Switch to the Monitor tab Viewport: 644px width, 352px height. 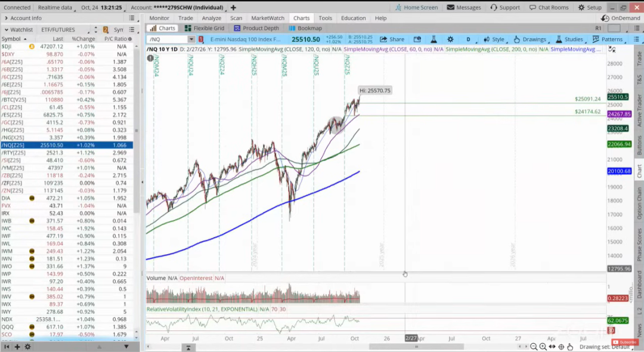159,18
